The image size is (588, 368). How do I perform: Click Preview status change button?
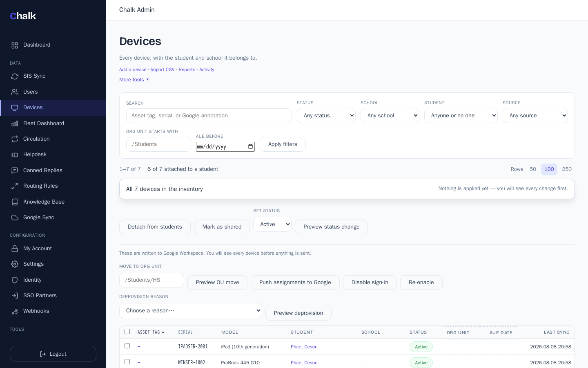[331, 227]
